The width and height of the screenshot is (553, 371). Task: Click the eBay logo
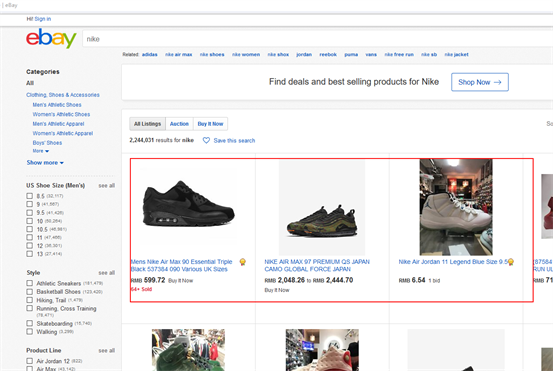[51, 38]
